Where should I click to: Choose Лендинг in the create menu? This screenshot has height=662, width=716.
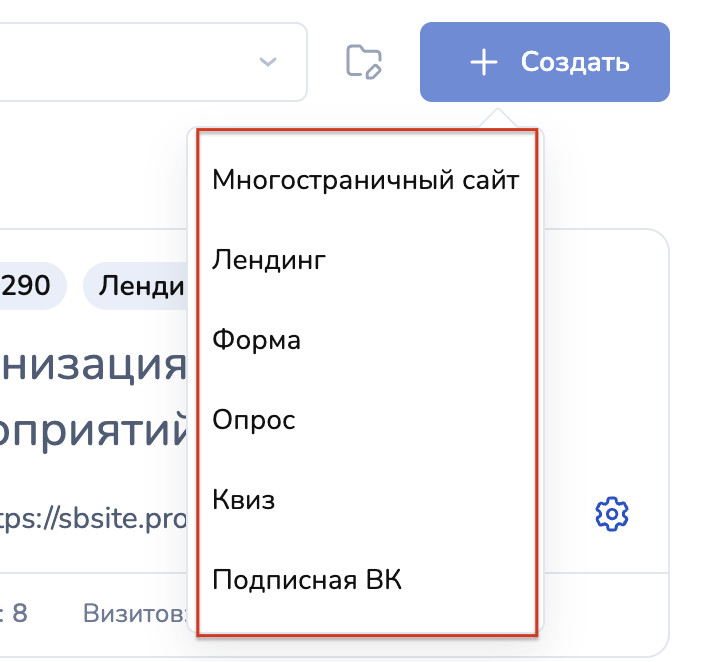tap(270, 261)
